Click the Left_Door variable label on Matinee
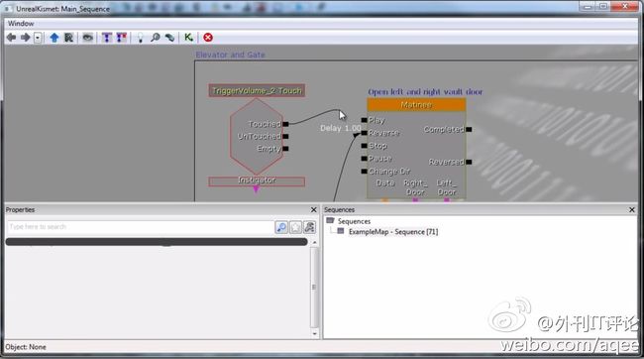The image size is (644, 359). click(447, 187)
